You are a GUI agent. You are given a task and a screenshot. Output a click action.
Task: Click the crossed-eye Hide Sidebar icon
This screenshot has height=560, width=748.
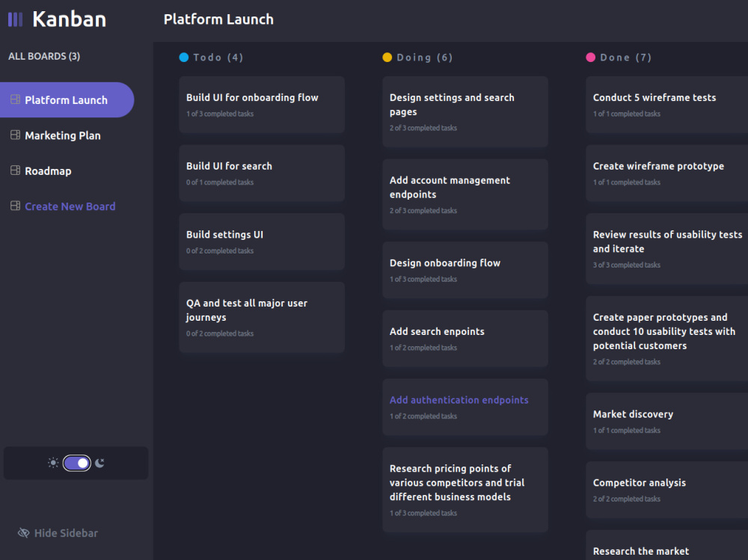tap(23, 533)
